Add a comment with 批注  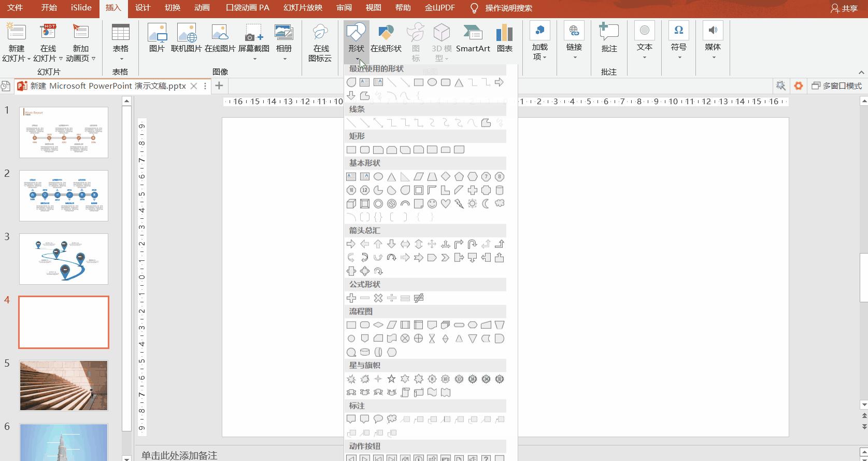click(609, 39)
